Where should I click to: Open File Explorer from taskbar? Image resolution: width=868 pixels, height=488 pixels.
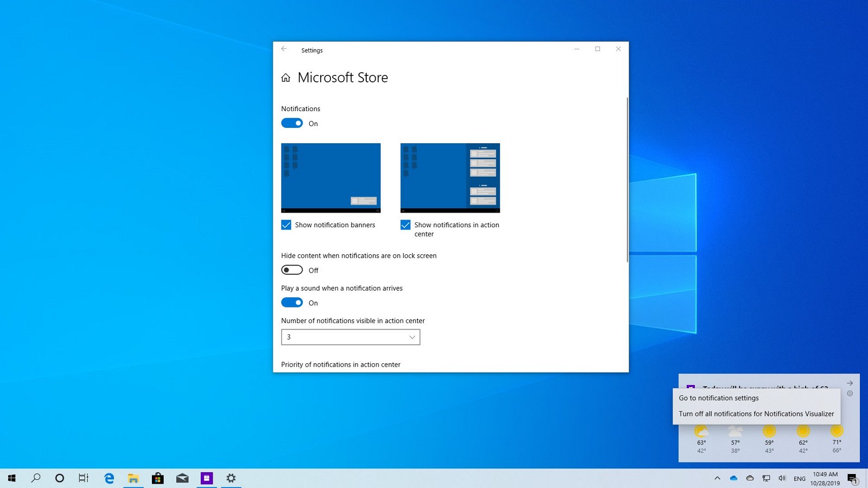tap(133, 478)
